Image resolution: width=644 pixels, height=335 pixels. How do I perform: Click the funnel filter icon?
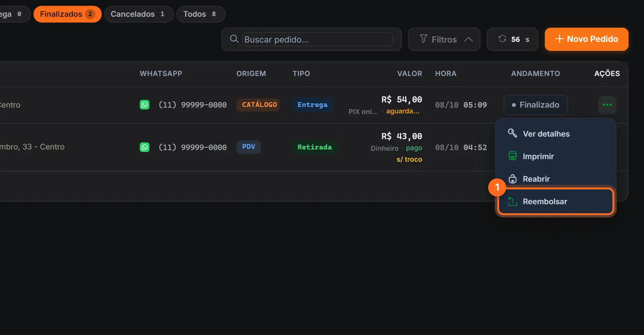(423, 39)
